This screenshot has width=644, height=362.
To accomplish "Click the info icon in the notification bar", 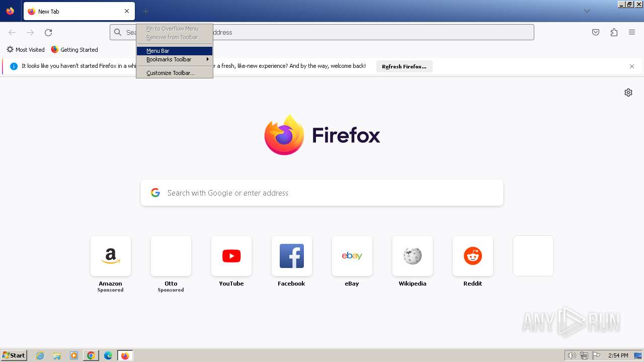I will pyautogui.click(x=14, y=66).
